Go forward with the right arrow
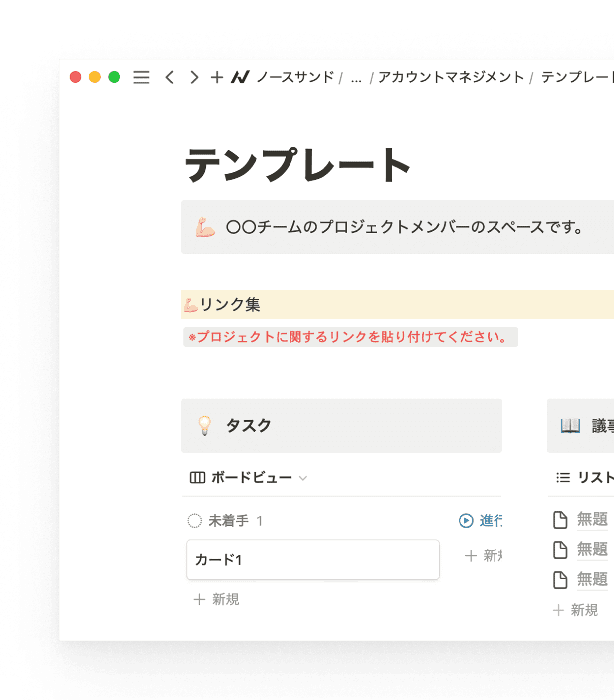Screen dimensions: 614x700 point(194,78)
